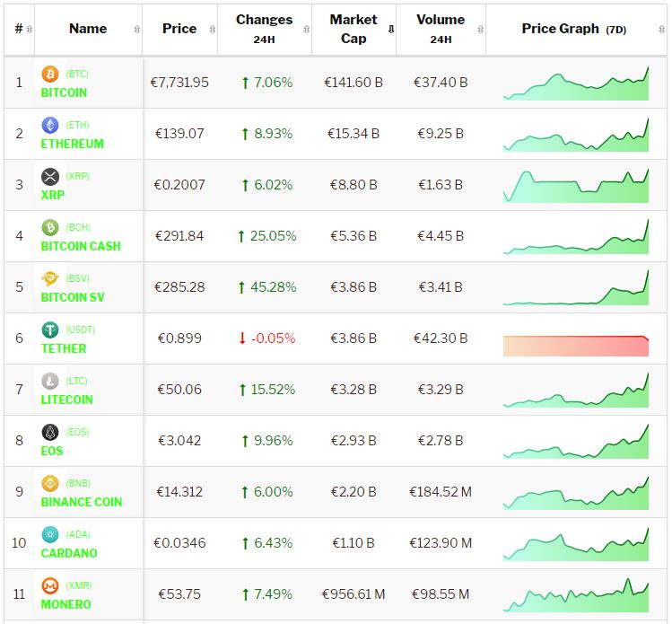Viewport: 672px width, 624px height.
Task: Click the Ethereum diamond logo icon
Action: [50, 126]
